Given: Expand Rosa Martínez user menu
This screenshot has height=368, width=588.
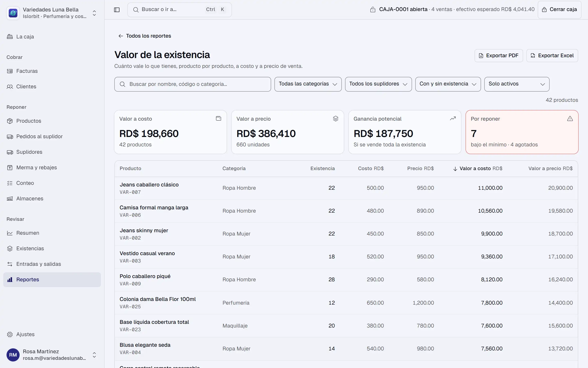Looking at the screenshot, I should tap(94, 355).
